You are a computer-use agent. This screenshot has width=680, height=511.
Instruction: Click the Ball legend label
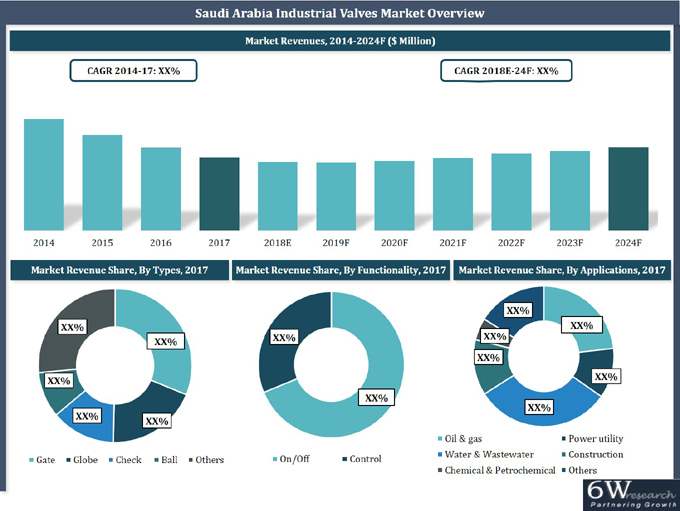[x=170, y=460]
